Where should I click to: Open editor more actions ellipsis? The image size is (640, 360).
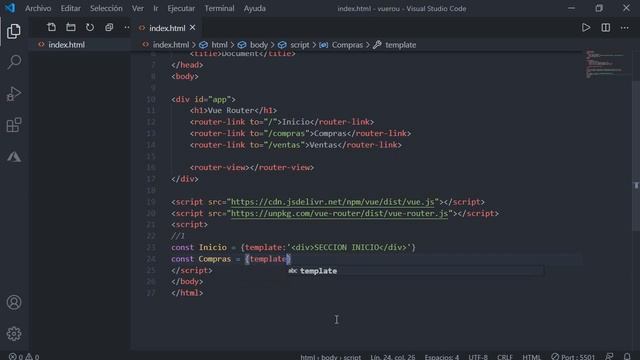click(x=624, y=27)
